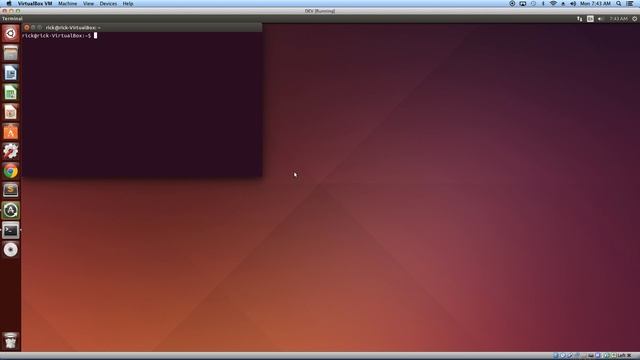
Task: Launch LibreOffice Writer from the dock
Action: 11,73
